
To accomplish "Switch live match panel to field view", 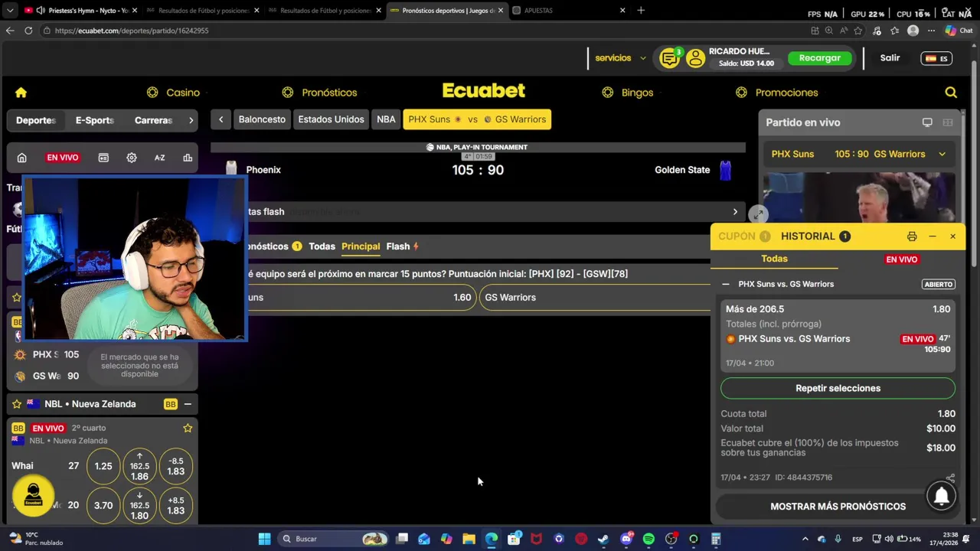I will coord(948,122).
